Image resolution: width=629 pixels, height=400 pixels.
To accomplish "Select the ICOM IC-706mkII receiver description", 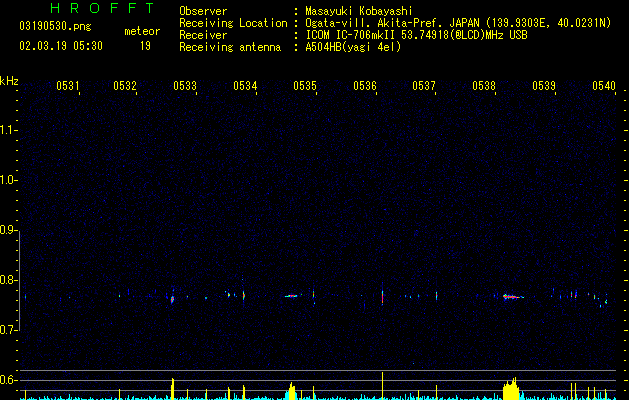I will [416, 35].
